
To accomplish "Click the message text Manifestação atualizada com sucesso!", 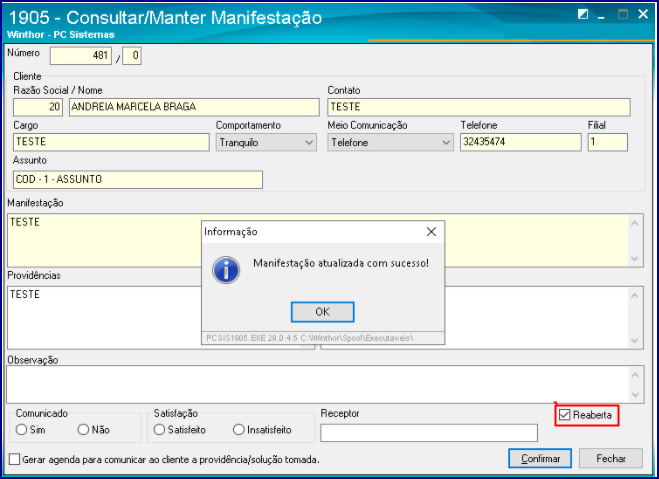I will coord(341,263).
